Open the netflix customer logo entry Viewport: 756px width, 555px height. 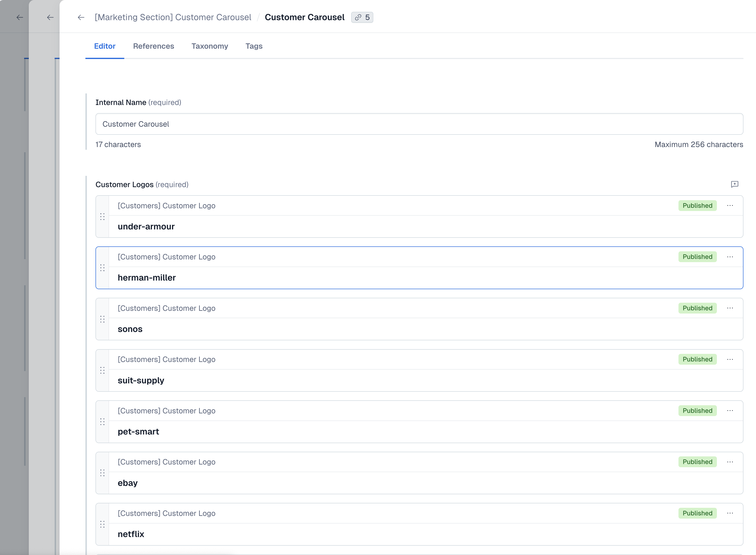tap(419, 524)
